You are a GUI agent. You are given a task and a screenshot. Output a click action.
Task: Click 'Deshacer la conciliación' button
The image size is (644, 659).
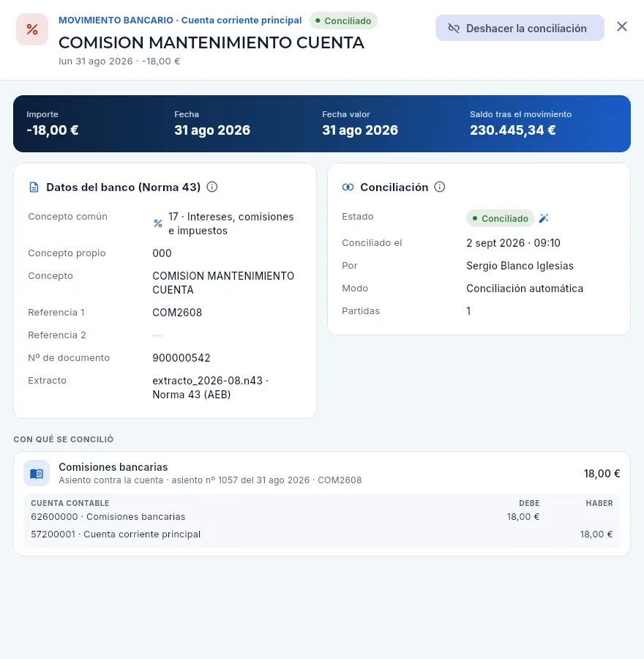[x=520, y=28]
